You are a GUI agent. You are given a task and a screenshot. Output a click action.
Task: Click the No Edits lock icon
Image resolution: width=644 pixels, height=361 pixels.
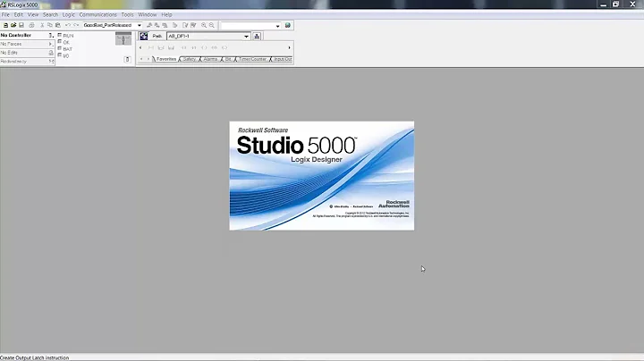[x=51, y=53]
